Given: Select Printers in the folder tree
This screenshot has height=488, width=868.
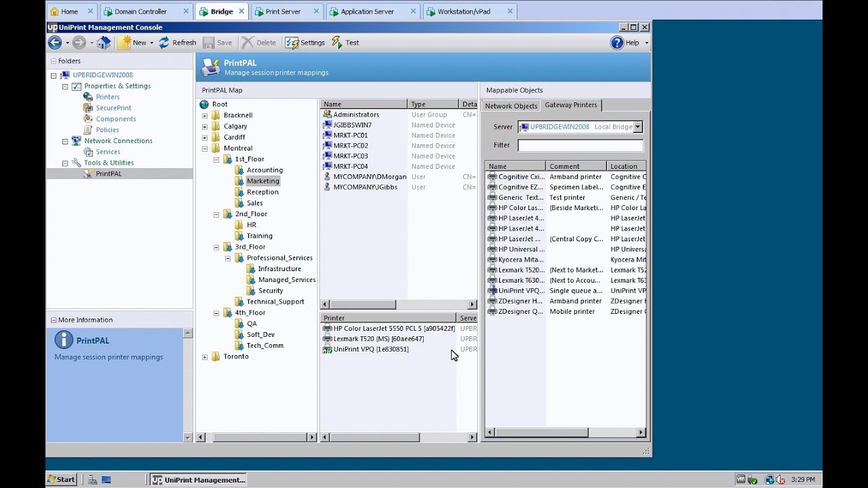Looking at the screenshot, I should pyautogui.click(x=107, y=97).
